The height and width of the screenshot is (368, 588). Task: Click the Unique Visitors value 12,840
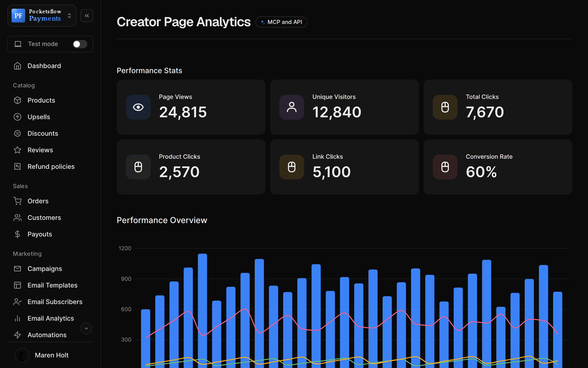tap(337, 112)
